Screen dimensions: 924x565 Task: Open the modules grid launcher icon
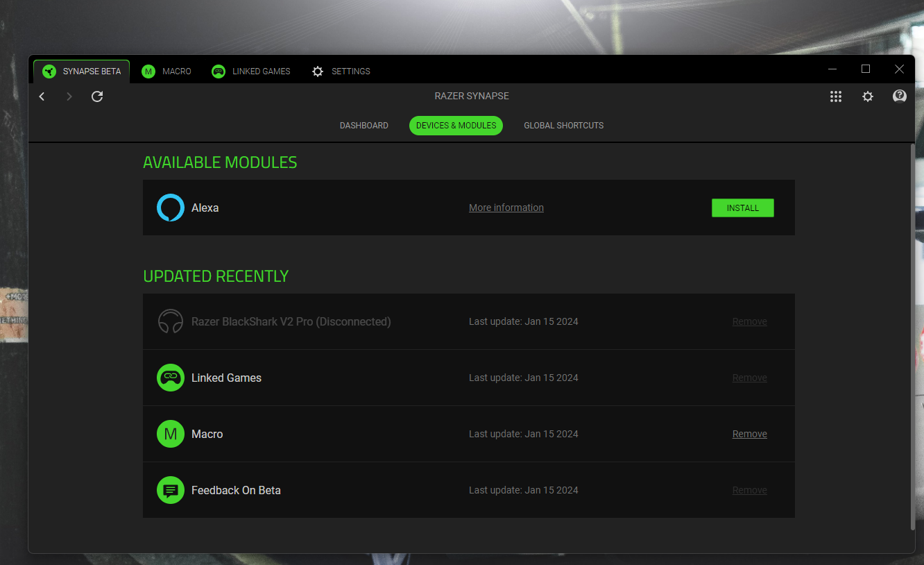point(836,96)
